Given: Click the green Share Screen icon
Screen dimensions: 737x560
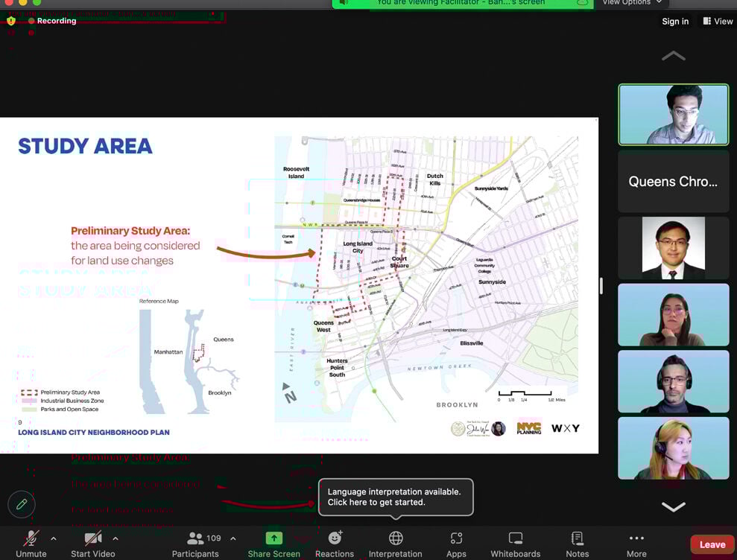Looking at the screenshot, I should [273, 538].
